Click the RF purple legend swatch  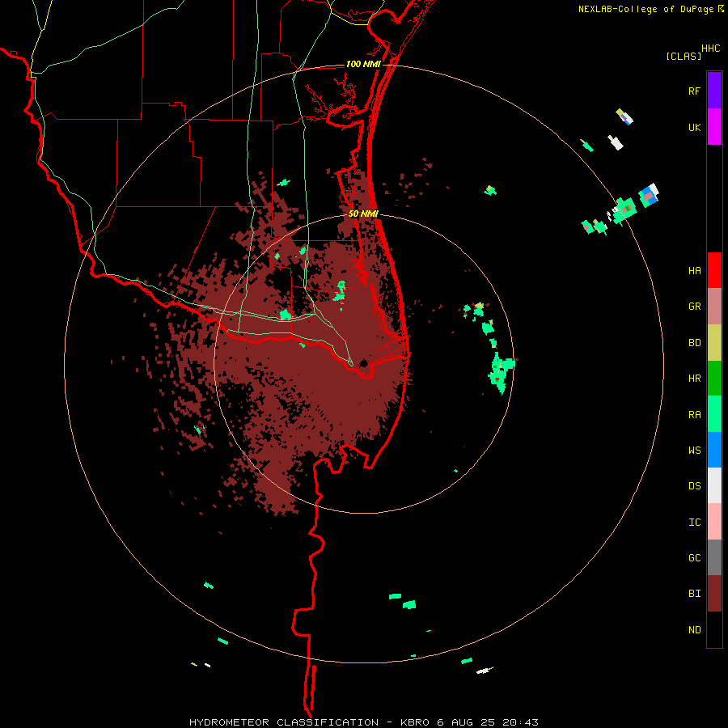pos(714,91)
